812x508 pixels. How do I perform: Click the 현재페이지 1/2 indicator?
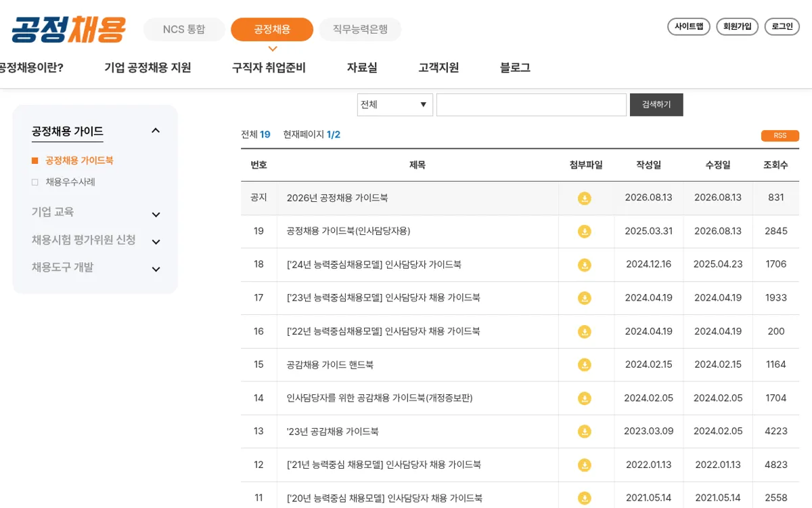click(x=312, y=135)
